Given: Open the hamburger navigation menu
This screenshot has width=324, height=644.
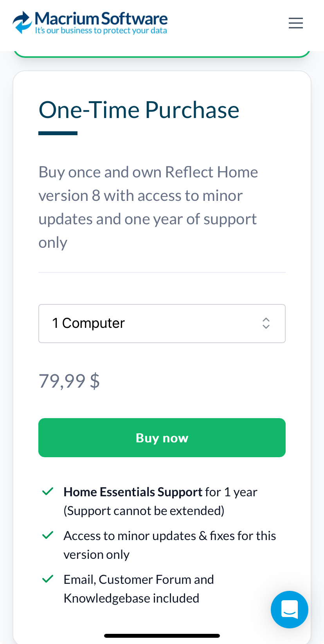Looking at the screenshot, I should (296, 23).
